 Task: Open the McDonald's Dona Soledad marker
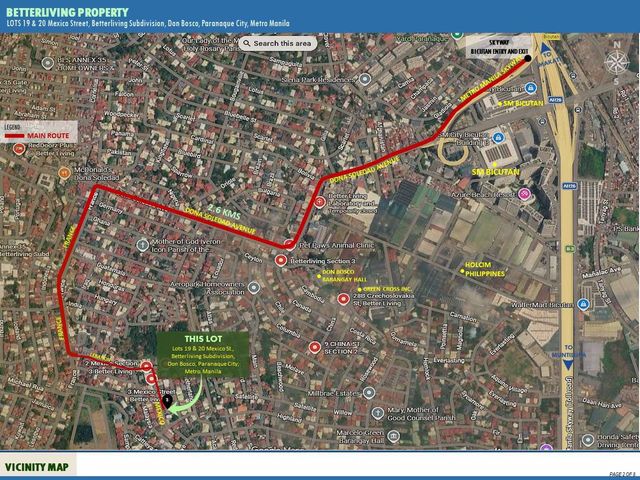[x=64, y=173]
